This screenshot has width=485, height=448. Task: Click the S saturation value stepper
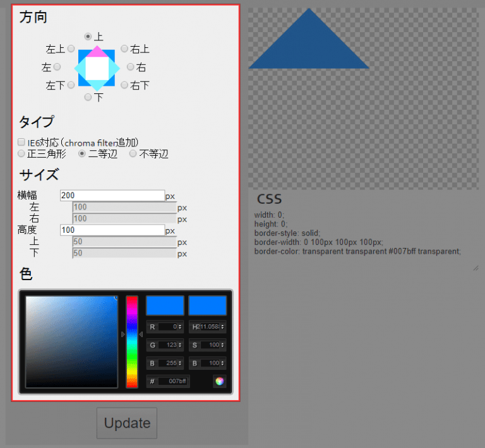(224, 345)
